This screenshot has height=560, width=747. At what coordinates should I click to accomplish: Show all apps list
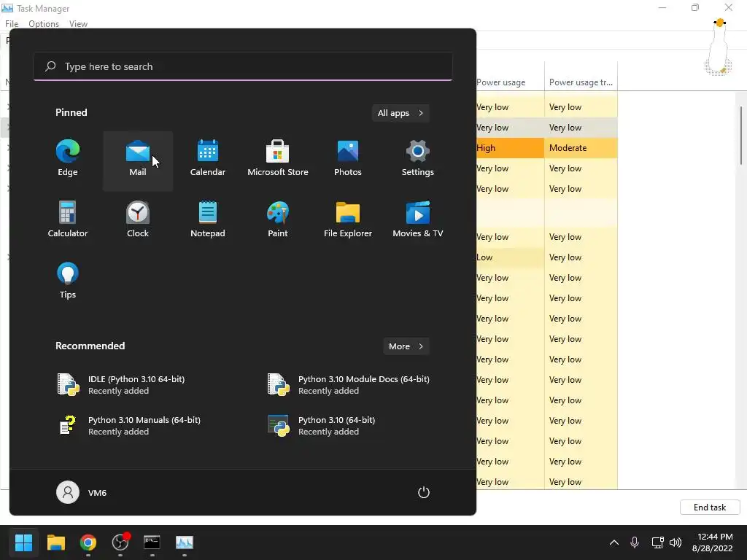400,113
